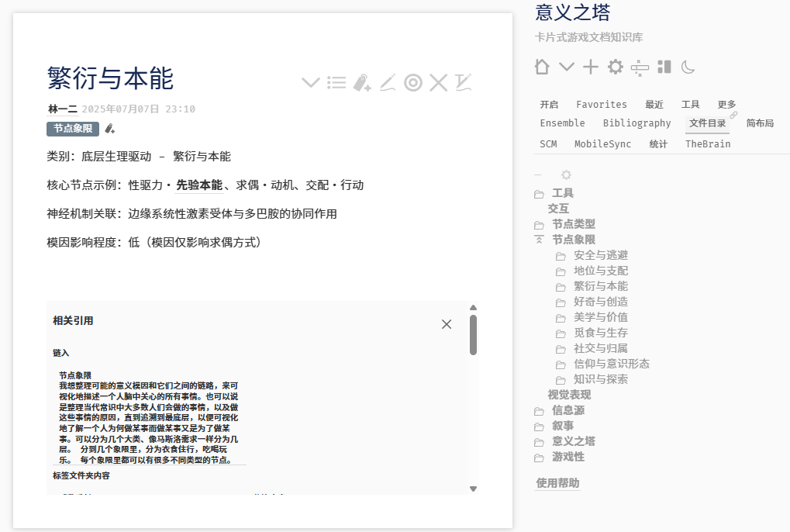Expand the 信息源 folder icon in tree
Image resolution: width=790 pixels, height=532 pixels.
click(539, 412)
